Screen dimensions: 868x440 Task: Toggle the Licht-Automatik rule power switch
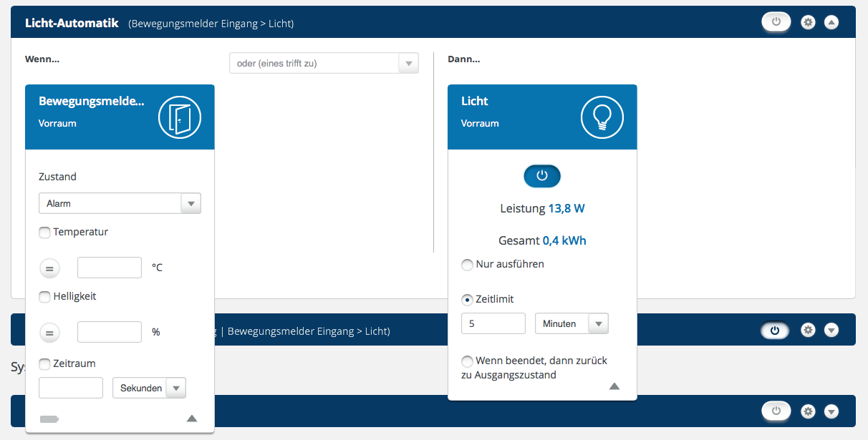pyautogui.click(x=776, y=22)
